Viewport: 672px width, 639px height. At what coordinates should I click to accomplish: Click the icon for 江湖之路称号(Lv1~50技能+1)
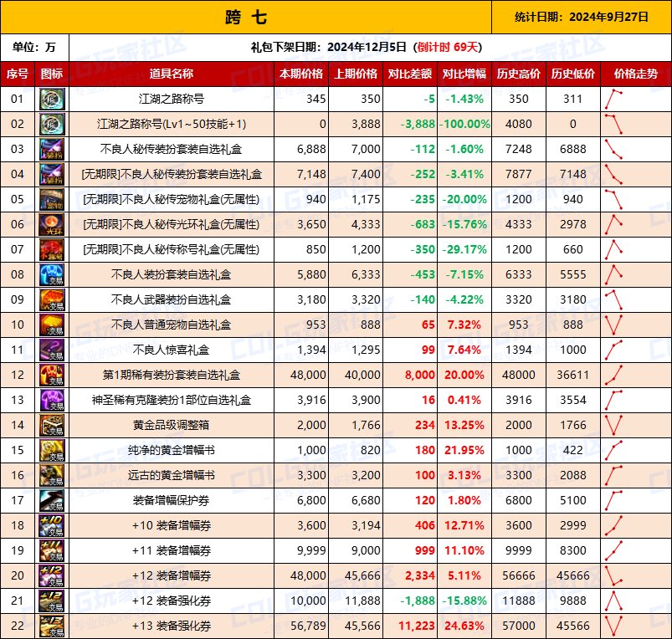pyautogui.click(x=52, y=124)
